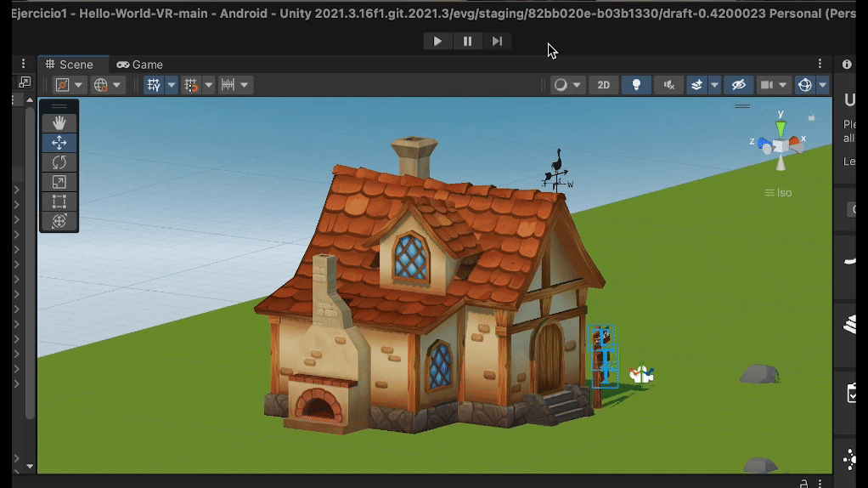Select the Hand (View) tool

point(59,122)
